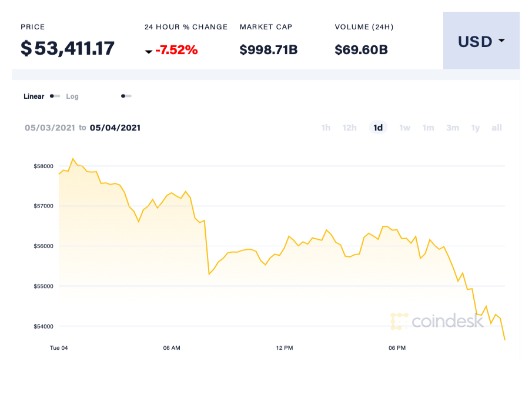532x395 pixels.
Task: Switch chart to 1m range
Action: 428,128
